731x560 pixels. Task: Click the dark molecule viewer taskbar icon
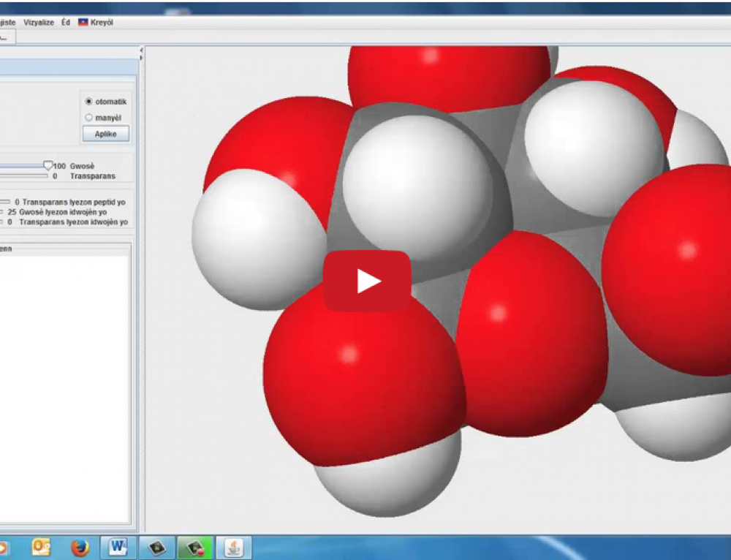point(156,547)
